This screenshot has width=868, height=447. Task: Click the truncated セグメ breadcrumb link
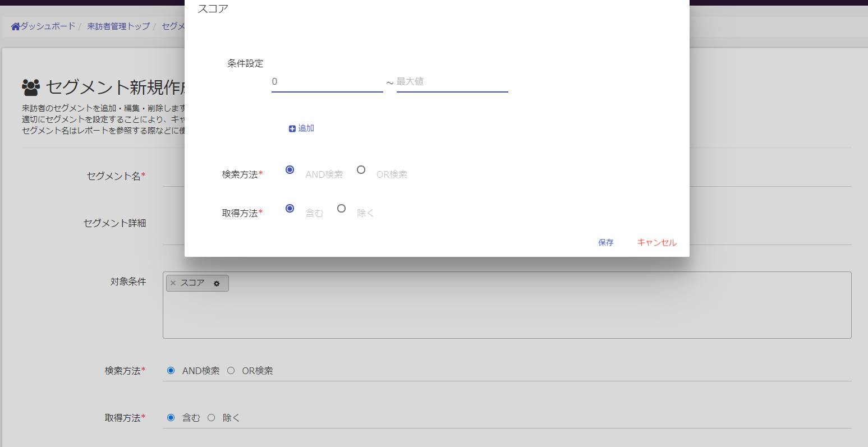click(173, 26)
